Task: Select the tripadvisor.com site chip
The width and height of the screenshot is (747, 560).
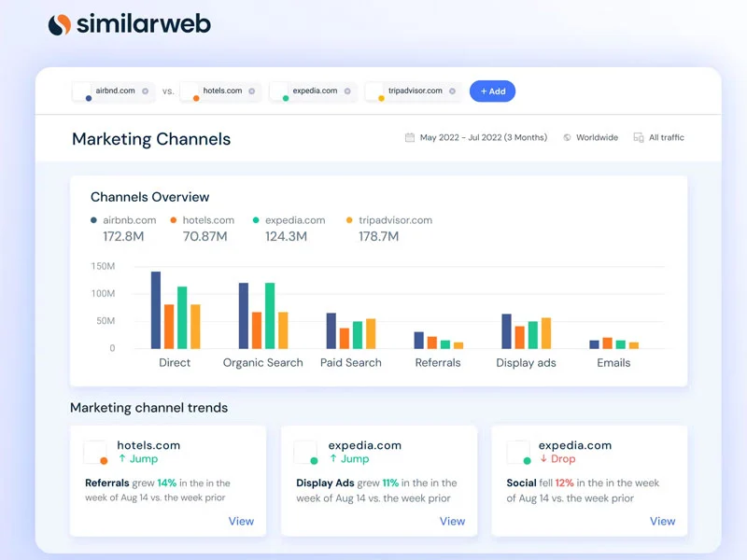Action: pyautogui.click(x=413, y=91)
